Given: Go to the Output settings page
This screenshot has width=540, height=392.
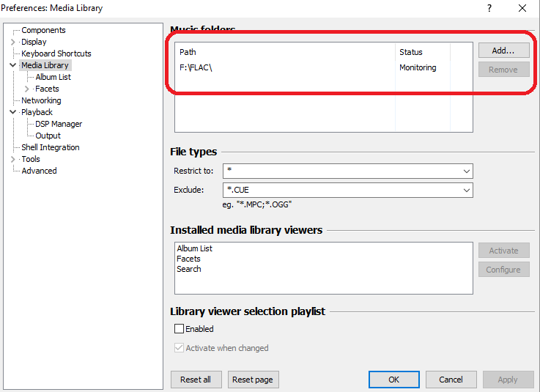Looking at the screenshot, I should pos(48,136).
